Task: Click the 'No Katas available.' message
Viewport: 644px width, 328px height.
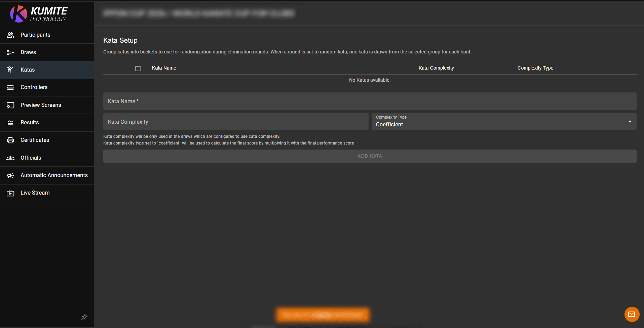Action: click(370, 80)
